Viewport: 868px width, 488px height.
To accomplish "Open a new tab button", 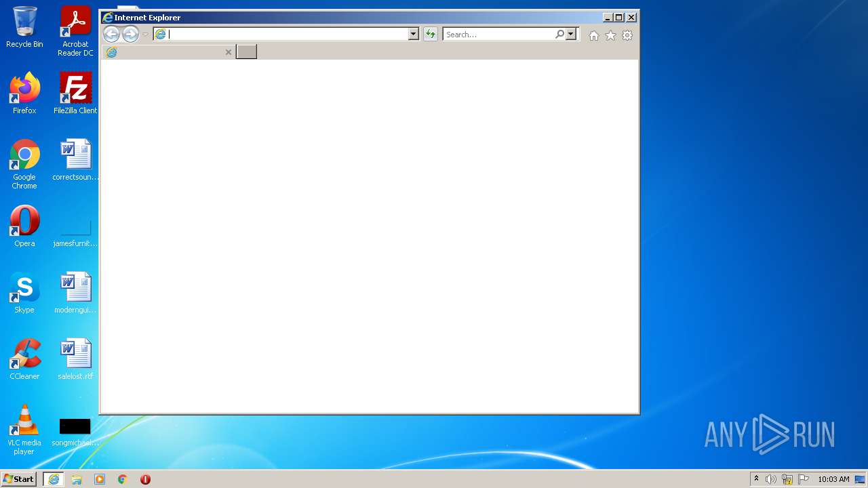I will pos(246,52).
